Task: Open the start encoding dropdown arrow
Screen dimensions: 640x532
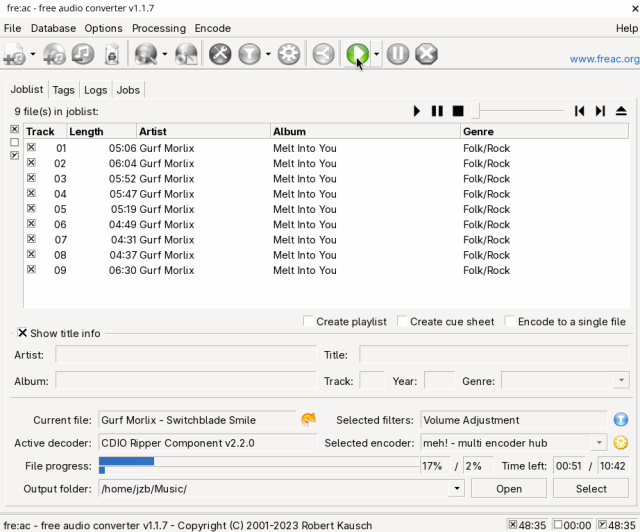Action: 377,55
